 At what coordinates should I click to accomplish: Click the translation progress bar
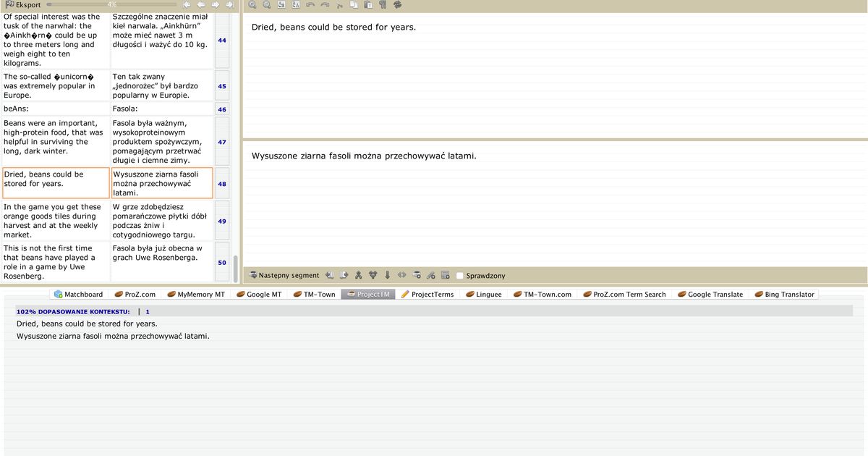coord(111,5)
